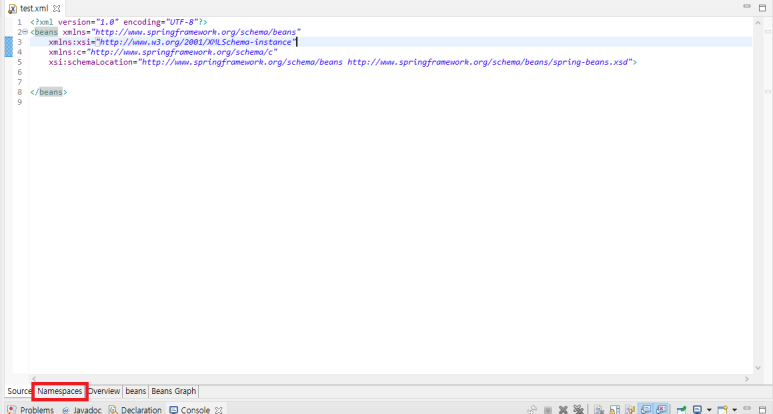The width and height of the screenshot is (773, 414).
Task: Click the Javadoc @ icon
Action: [66, 410]
